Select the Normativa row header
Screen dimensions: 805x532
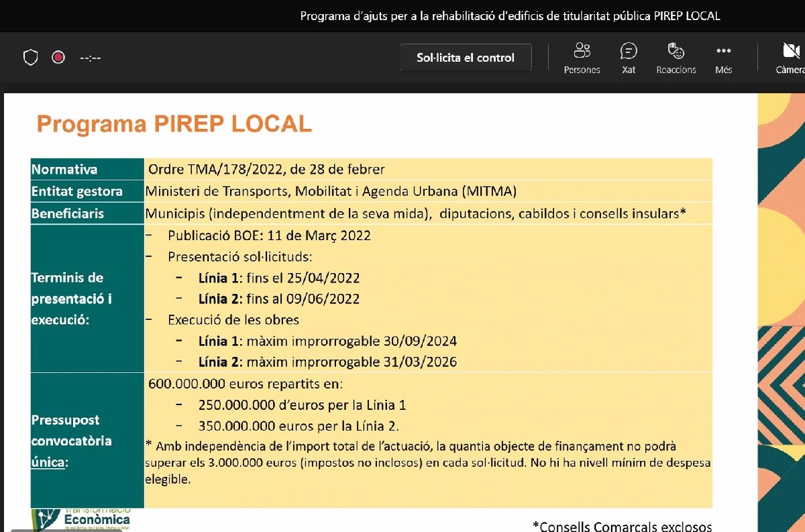pyautogui.click(x=64, y=170)
